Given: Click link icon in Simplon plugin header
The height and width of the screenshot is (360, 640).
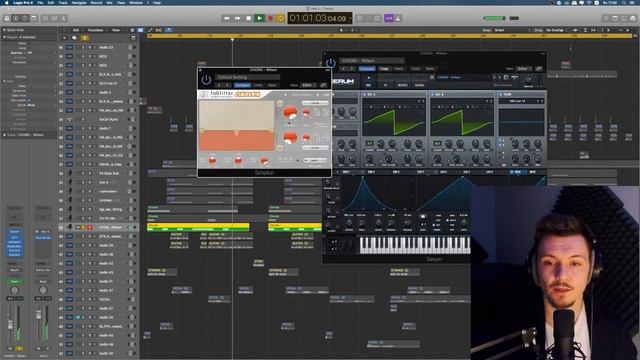Looking at the screenshot, I should tap(324, 85).
